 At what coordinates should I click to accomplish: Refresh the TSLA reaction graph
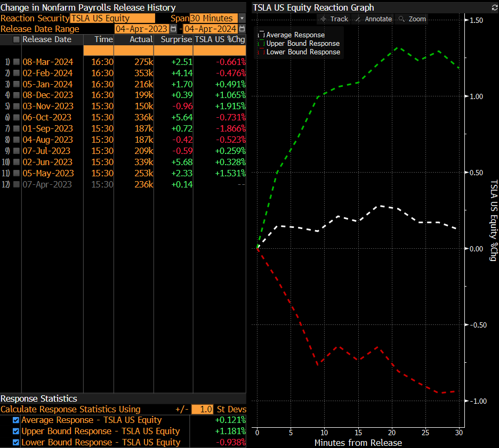pos(494,7)
